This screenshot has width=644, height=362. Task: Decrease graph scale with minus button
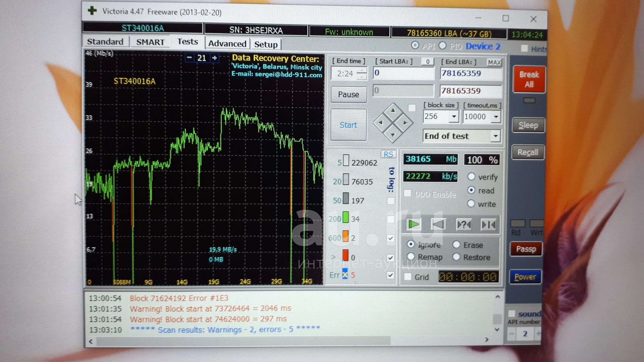pos(189,58)
